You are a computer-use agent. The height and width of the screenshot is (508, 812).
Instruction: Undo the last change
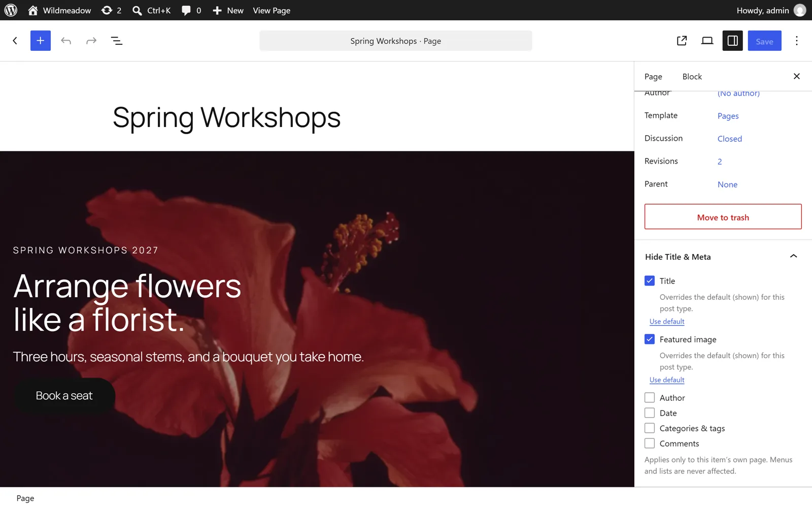[x=66, y=41]
